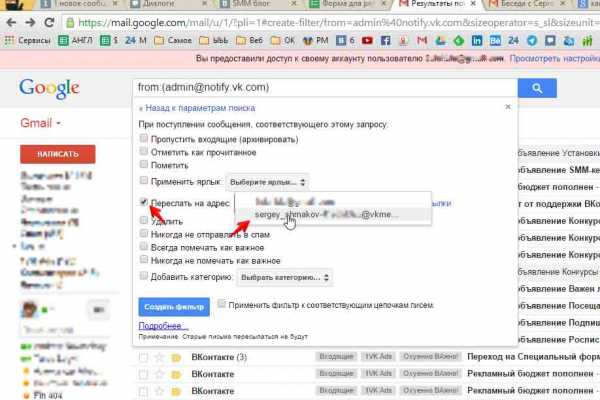
Task: Go back with the browser back arrow
Action: [11, 23]
